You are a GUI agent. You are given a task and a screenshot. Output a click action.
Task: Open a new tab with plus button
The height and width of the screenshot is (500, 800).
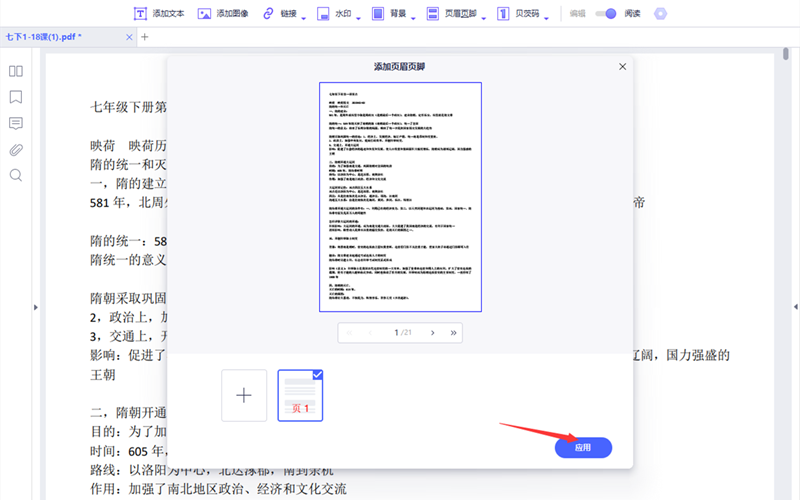[x=144, y=37]
